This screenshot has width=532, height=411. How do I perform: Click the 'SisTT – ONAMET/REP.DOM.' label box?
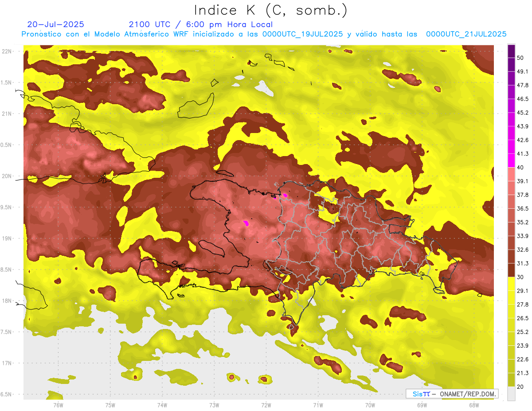(x=452, y=394)
